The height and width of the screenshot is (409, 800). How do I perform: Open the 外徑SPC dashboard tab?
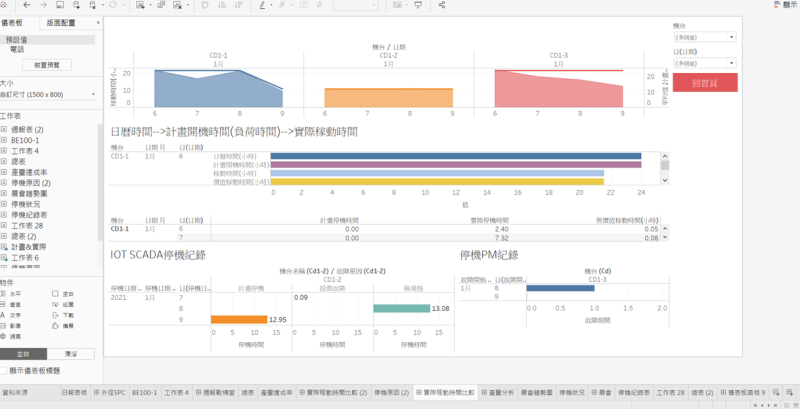tap(110, 393)
